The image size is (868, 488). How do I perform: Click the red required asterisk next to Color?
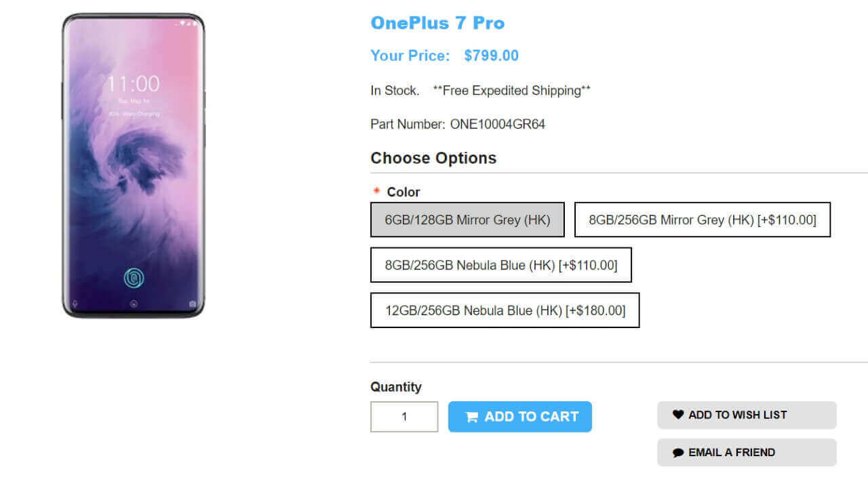click(376, 192)
